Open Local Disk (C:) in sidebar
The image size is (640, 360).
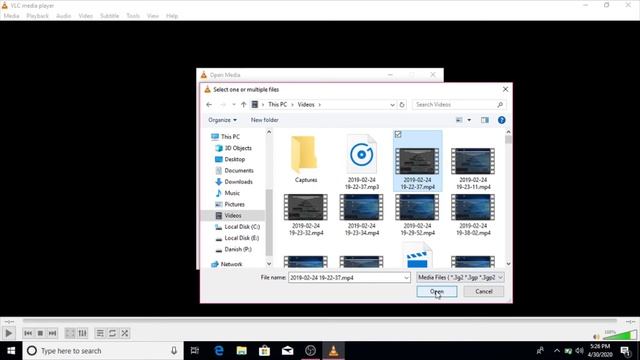(x=237, y=227)
